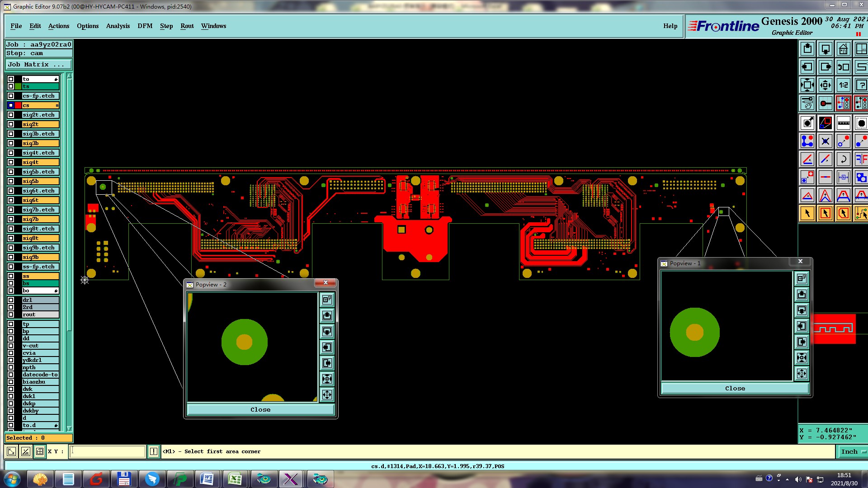Image resolution: width=868 pixels, height=488 pixels.
Task: Click the exclamation mark icon in status bar
Action: [x=154, y=451]
